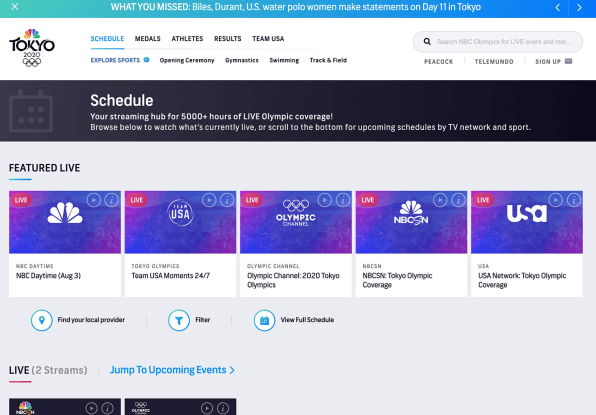Screen dimensions: 596x415
Task: Close the What You Missed banner
Action: click(x=14, y=7)
